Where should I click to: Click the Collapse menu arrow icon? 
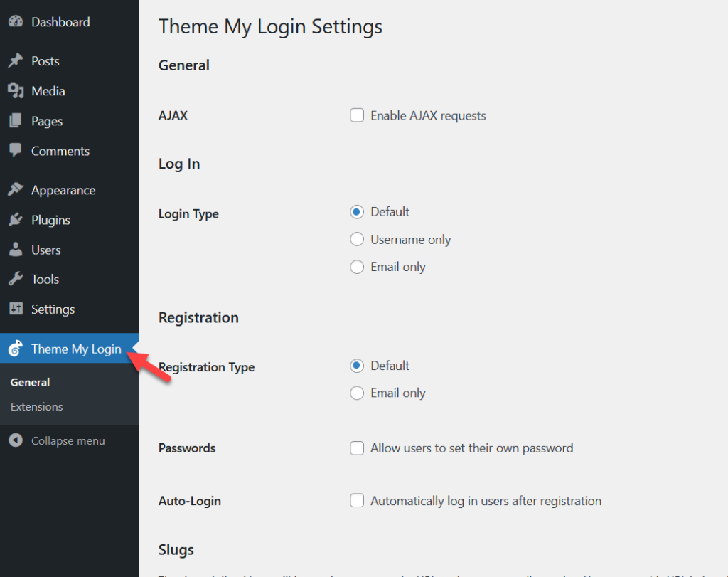point(16,440)
